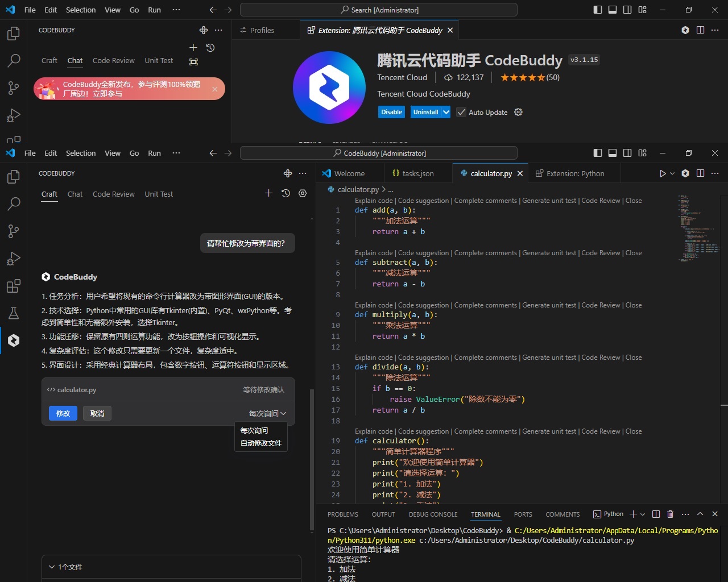This screenshot has height=582, width=728.
Task: Open the calculator.py file card in chat
Action: [168, 390]
